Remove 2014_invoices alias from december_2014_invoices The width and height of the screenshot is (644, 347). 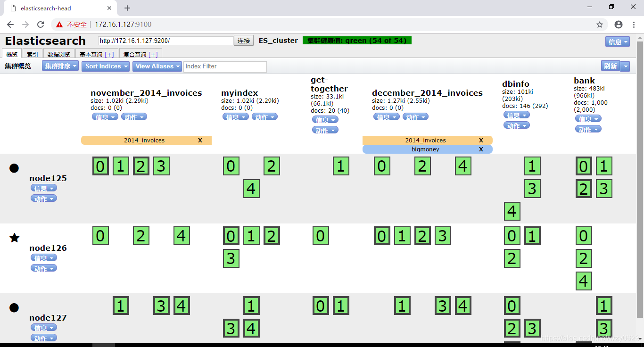pos(481,140)
